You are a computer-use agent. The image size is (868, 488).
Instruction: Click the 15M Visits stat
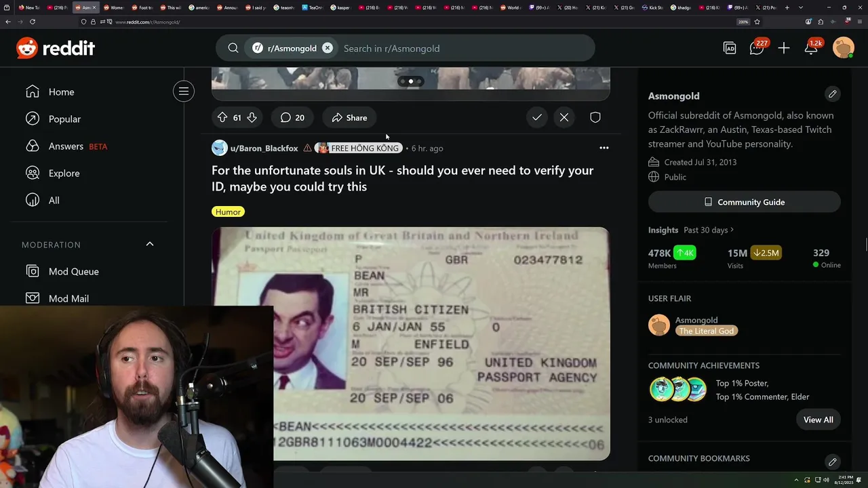coord(754,258)
